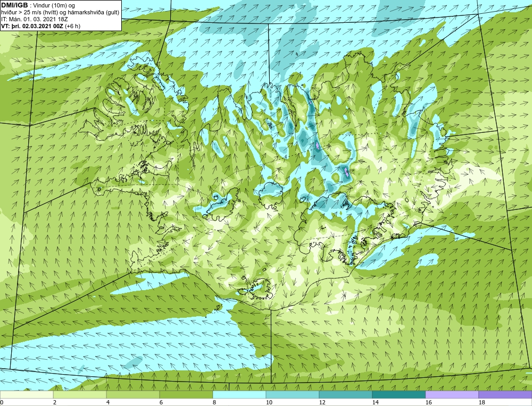
Task: Click the legend label 8
Action: [215, 402]
